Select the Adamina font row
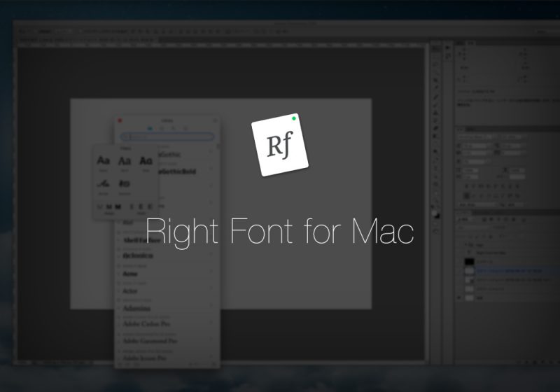The height and width of the screenshot is (392, 560). pos(167,307)
